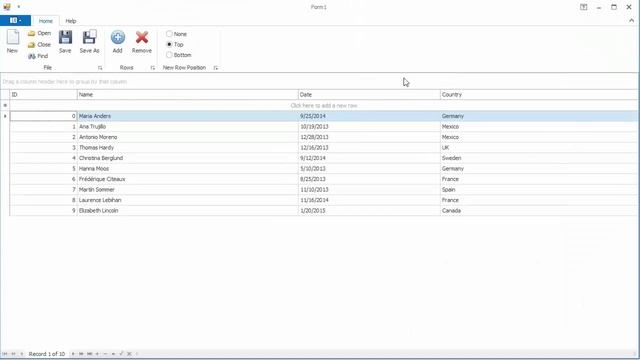Open a file with the Open button
The height and width of the screenshot is (360, 640).
point(40,33)
